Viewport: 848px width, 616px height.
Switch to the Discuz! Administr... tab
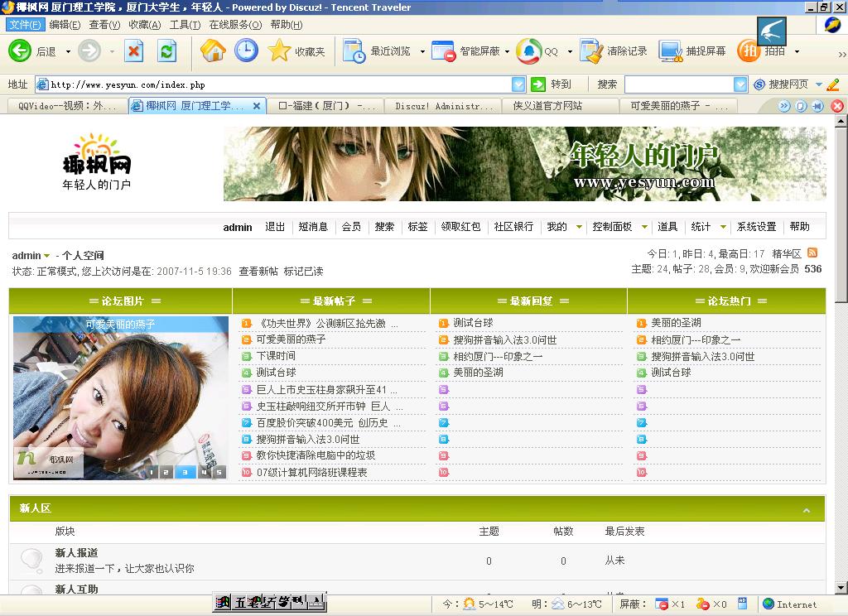pos(444,106)
